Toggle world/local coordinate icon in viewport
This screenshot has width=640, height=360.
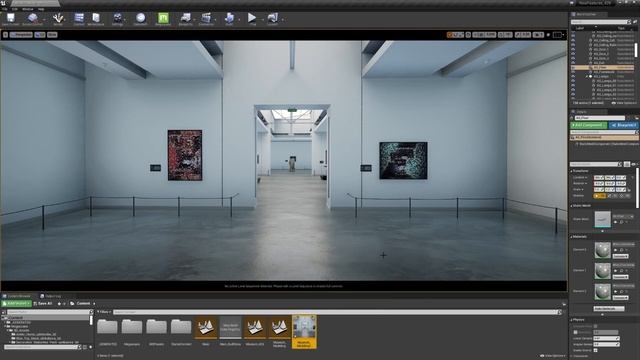tap(468, 35)
